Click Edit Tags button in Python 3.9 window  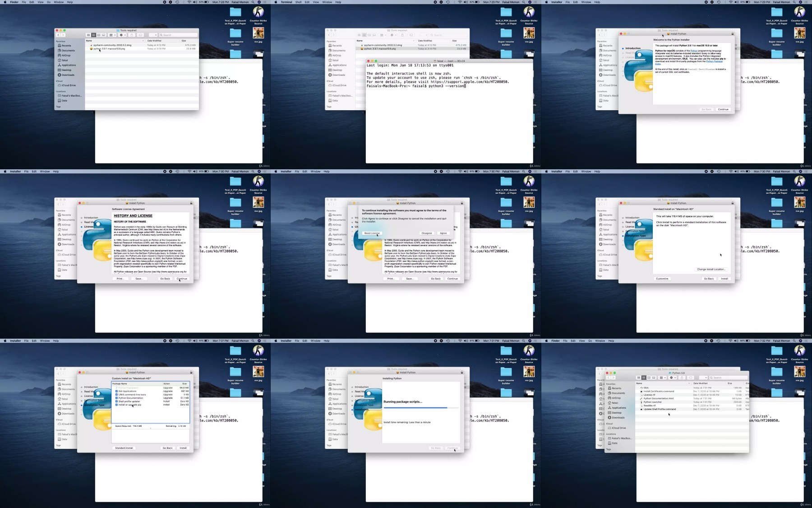(691, 378)
